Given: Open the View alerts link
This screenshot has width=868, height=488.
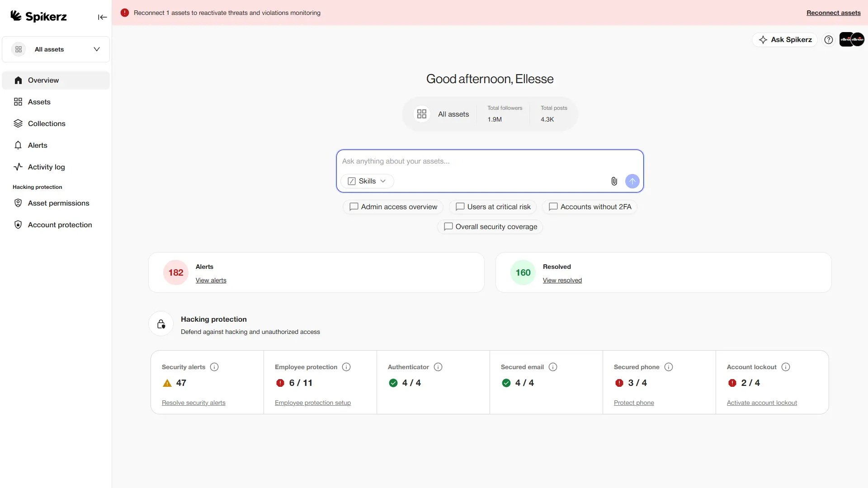Looking at the screenshot, I should [211, 280].
